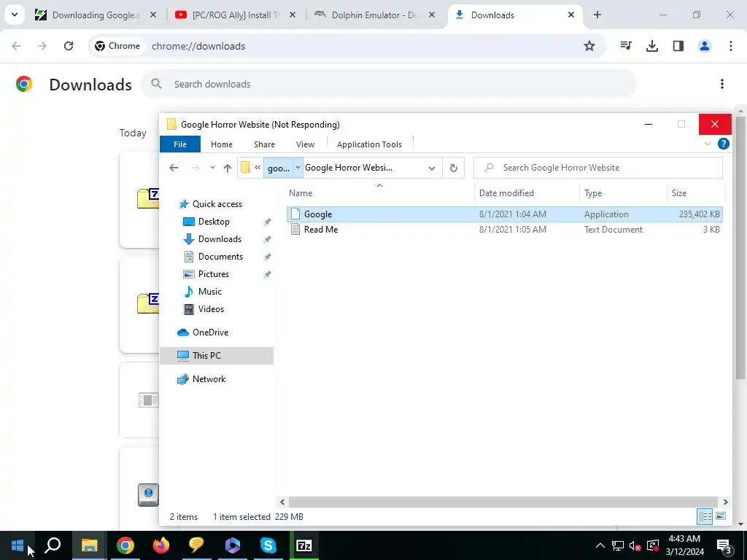Viewport: 747px width, 560px height.
Task: Go up one folder level
Action: point(228,168)
